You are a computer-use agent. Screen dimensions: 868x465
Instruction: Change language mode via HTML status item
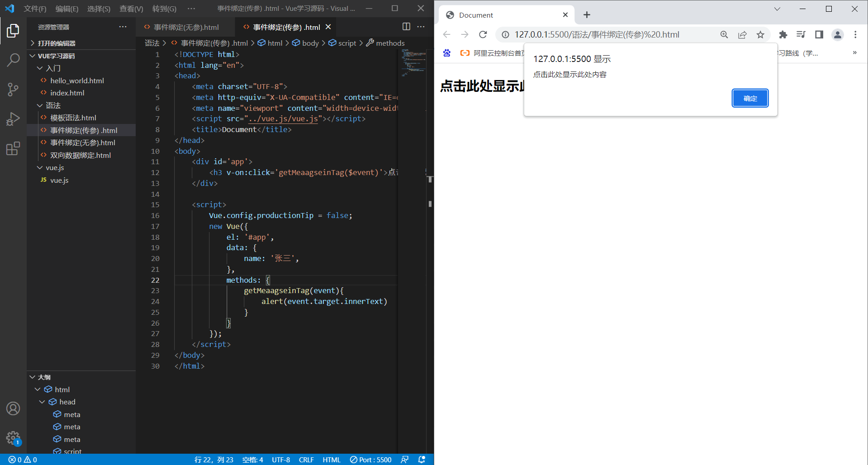pyautogui.click(x=332, y=460)
